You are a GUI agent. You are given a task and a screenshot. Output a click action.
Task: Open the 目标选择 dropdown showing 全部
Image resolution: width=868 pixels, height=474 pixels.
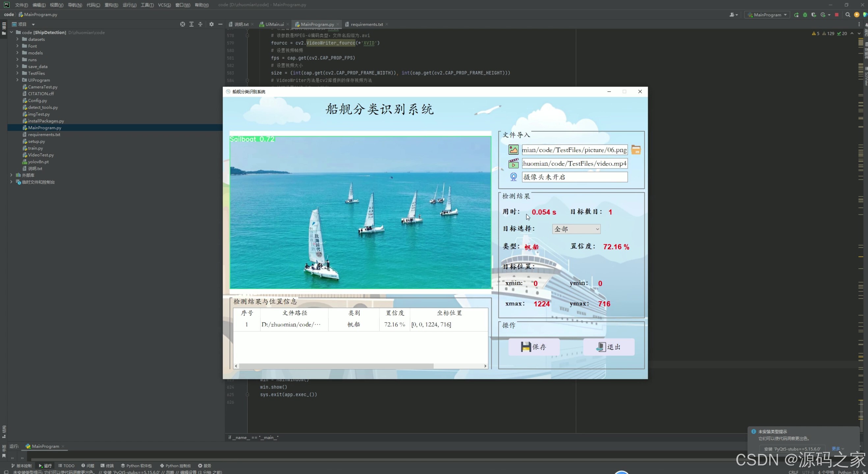pyautogui.click(x=576, y=229)
